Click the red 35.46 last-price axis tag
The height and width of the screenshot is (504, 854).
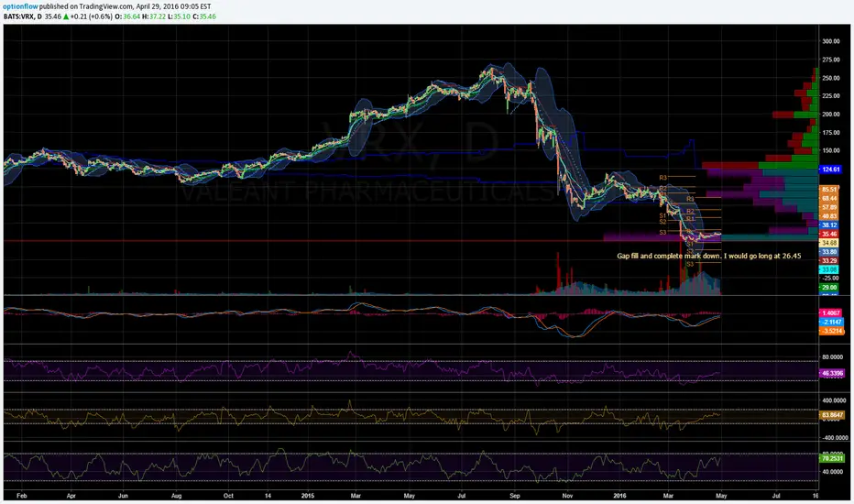click(x=829, y=235)
